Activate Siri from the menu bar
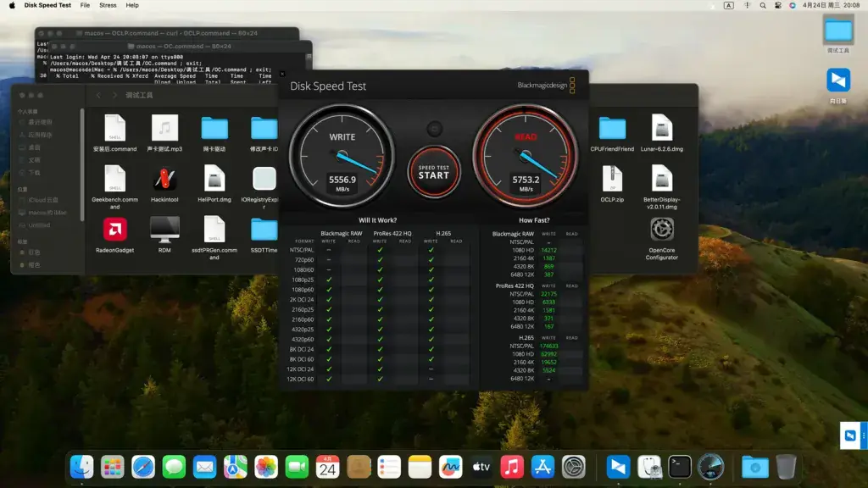 point(793,6)
